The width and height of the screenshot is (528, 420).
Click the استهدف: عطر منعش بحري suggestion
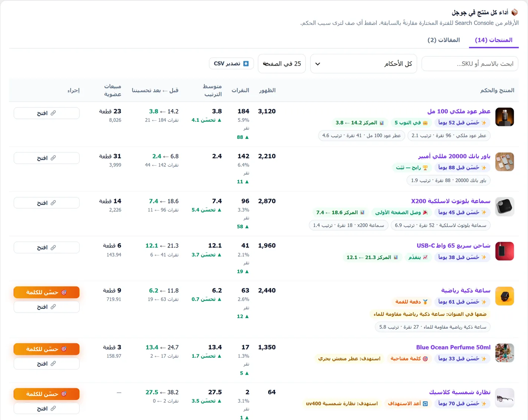(x=349, y=358)
